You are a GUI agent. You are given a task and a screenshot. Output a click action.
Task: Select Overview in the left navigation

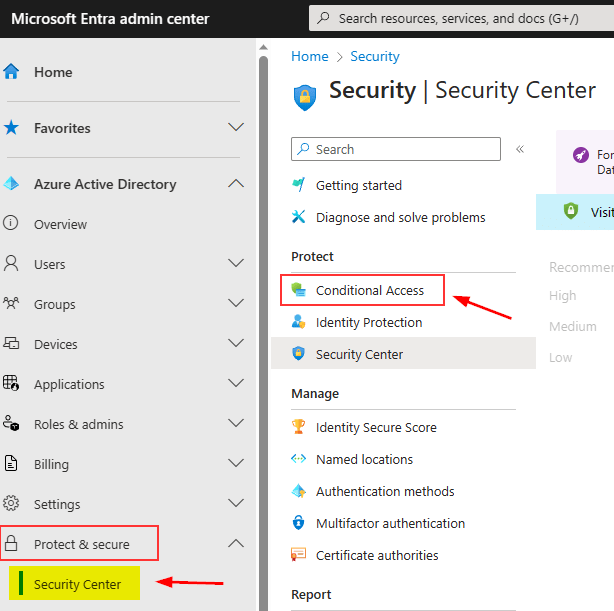[60, 224]
